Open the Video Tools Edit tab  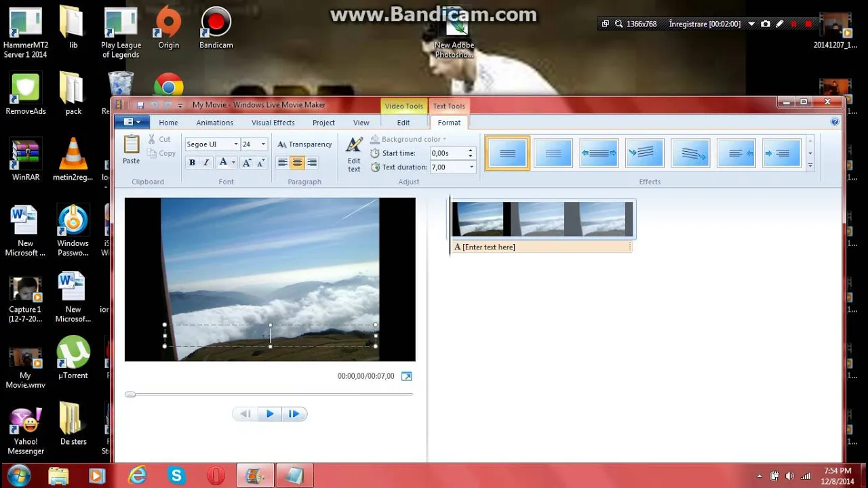[403, 123]
